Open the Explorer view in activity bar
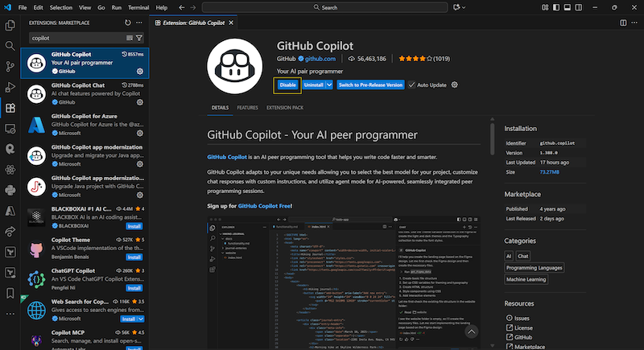This screenshot has width=644, height=350. [10, 26]
